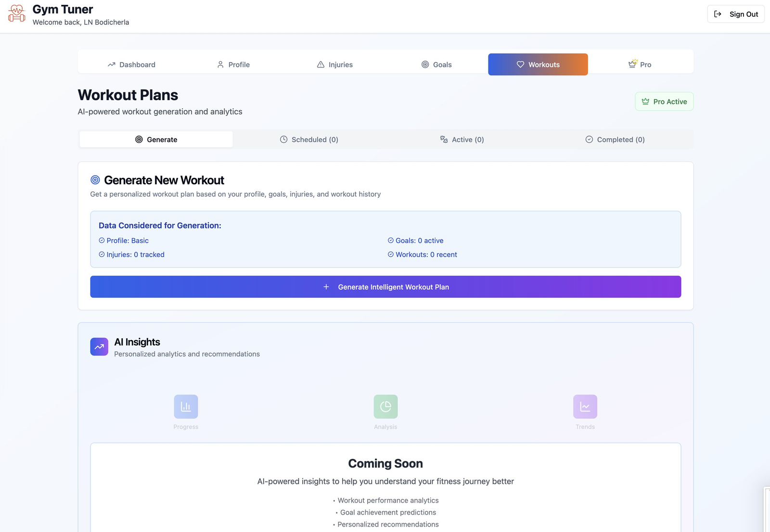Click the check icon beside Workouts: 0 recent
The image size is (770, 532).
click(391, 254)
